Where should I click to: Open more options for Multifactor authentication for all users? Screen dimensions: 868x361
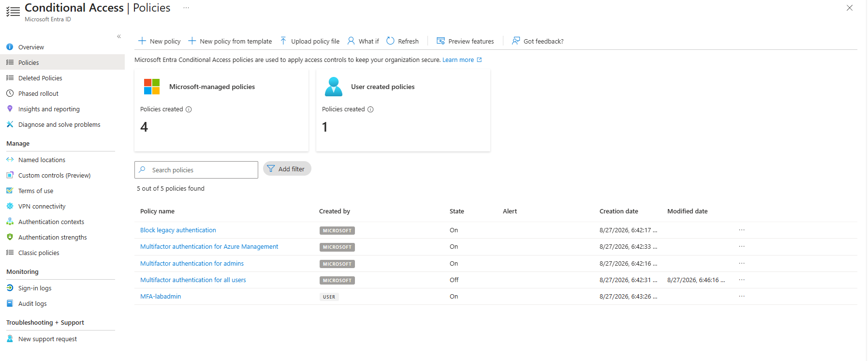(742, 280)
